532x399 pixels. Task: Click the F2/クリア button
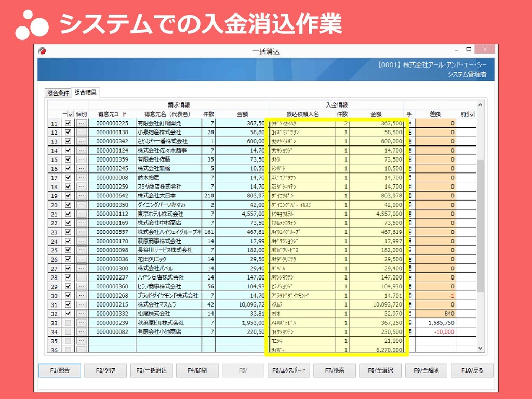pyautogui.click(x=105, y=370)
